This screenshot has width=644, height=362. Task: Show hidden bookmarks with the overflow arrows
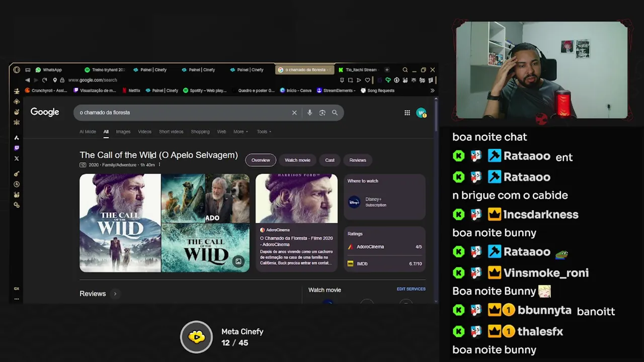(432, 90)
